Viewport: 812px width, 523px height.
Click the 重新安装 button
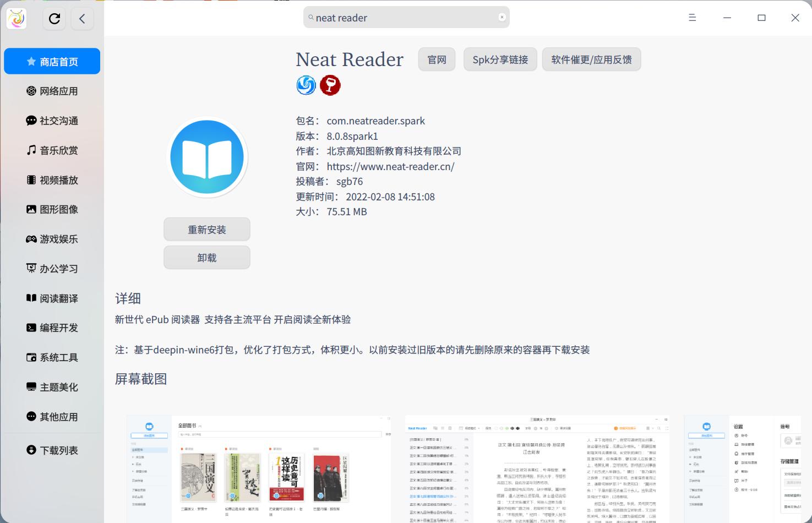(x=206, y=229)
